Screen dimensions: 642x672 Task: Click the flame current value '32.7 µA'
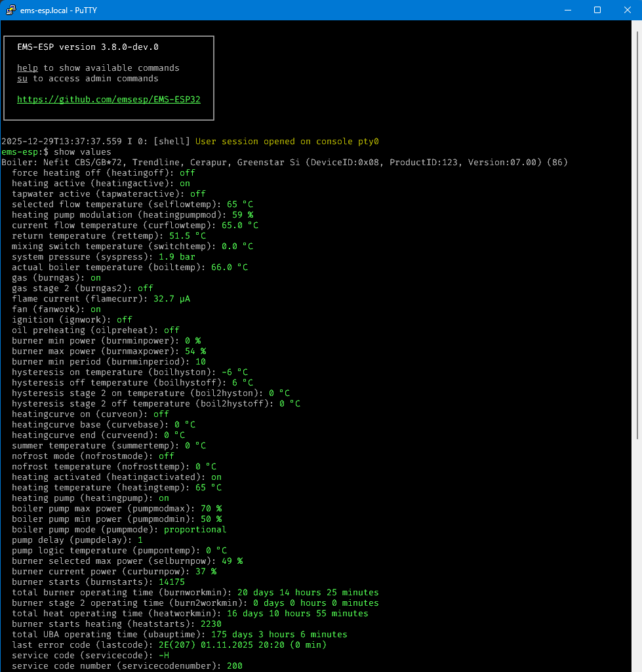[x=172, y=299]
